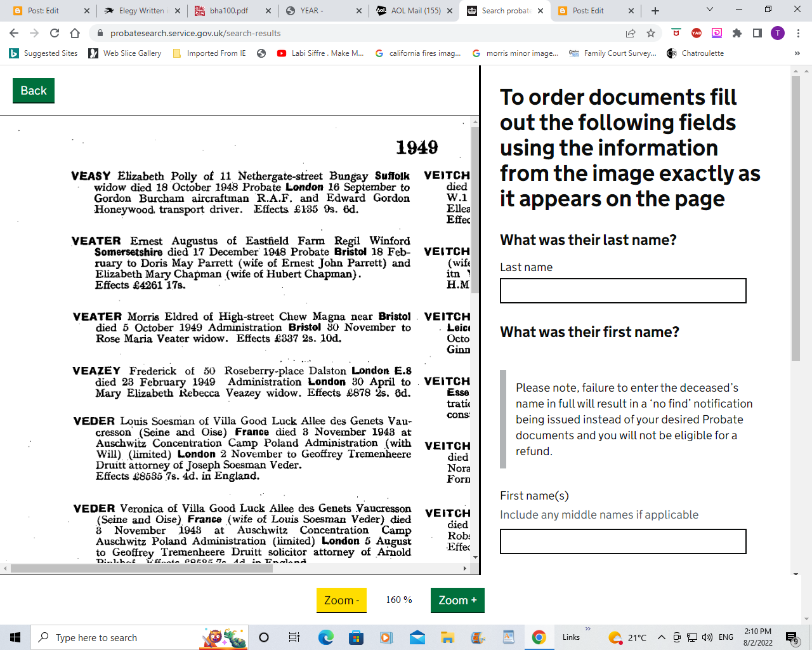Open california fires images bookmark
Viewport: 812px width, 650px height.
[x=419, y=53]
